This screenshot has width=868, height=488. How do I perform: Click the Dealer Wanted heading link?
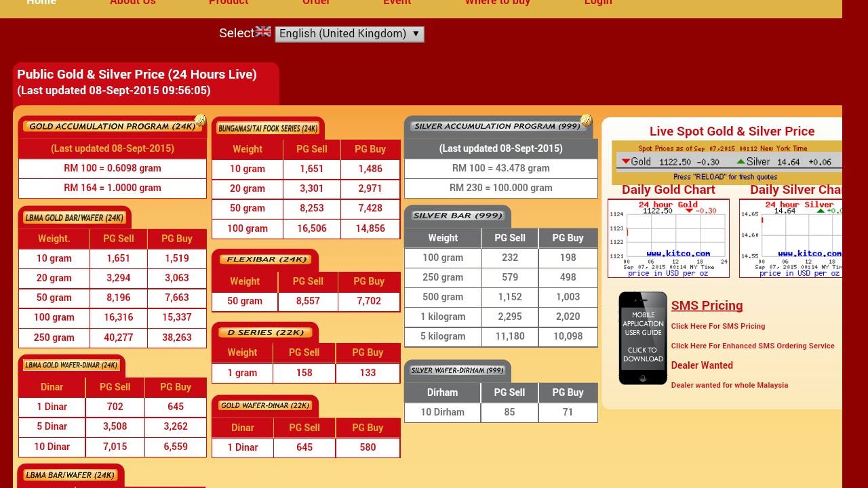(702, 365)
